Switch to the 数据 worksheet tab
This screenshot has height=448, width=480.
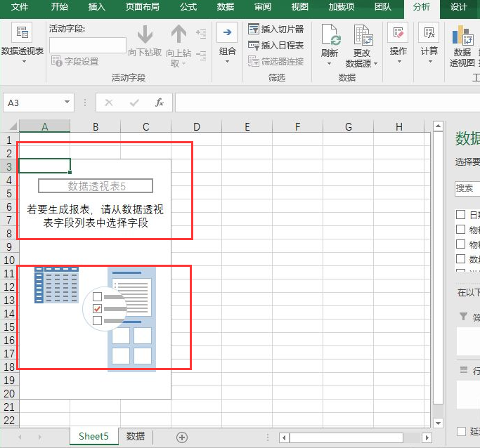click(x=136, y=436)
